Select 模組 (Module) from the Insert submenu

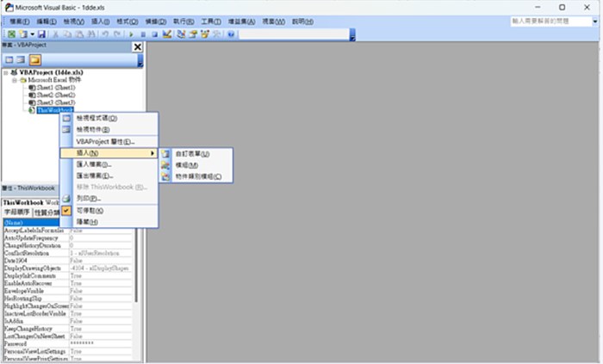point(187,164)
